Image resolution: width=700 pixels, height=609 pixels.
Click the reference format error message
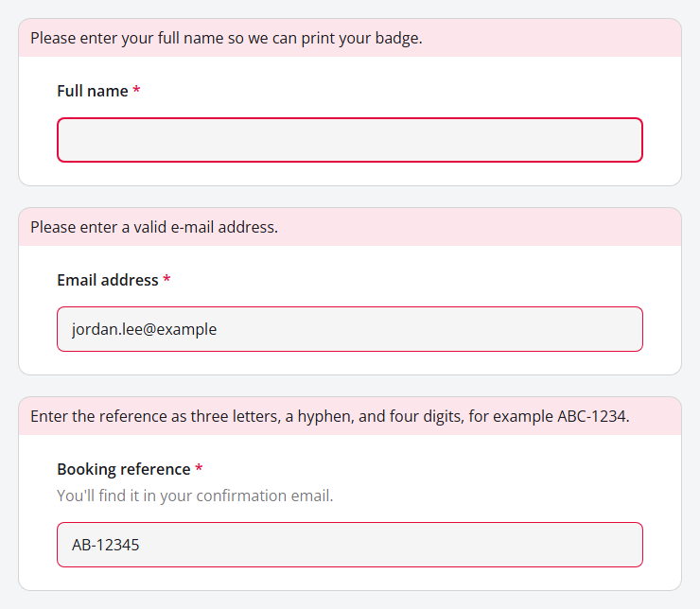[x=330, y=417]
